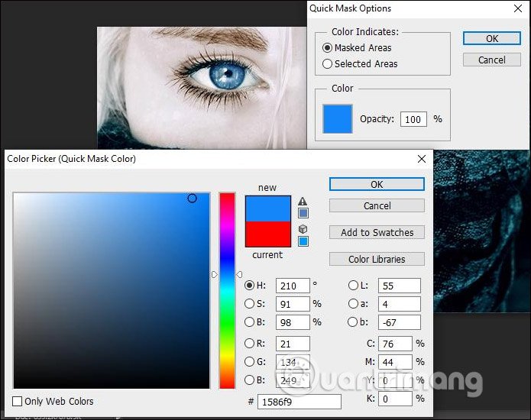
Task: Select the HSB brightness B radio button
Action: click(249, 321)
